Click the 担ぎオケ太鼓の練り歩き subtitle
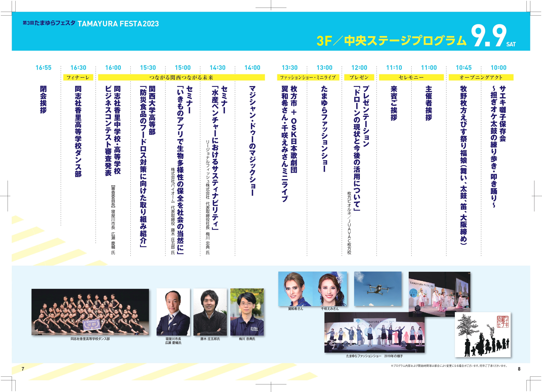 494,147
